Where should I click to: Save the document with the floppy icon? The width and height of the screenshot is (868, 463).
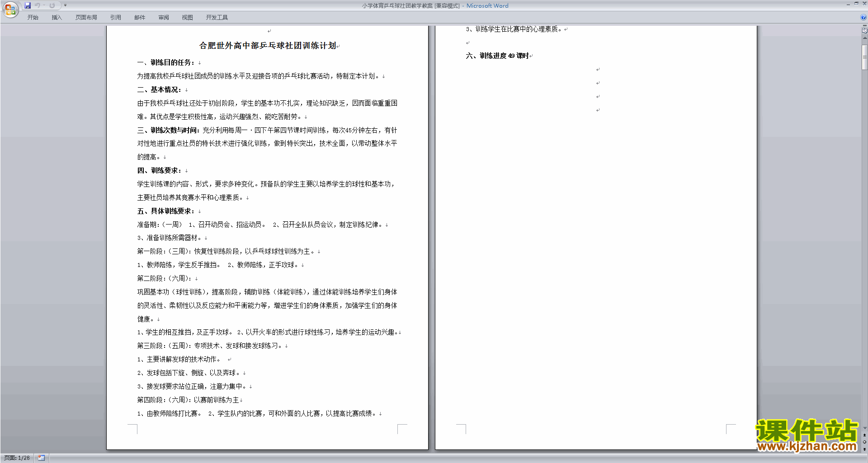[x=28, y=5]
